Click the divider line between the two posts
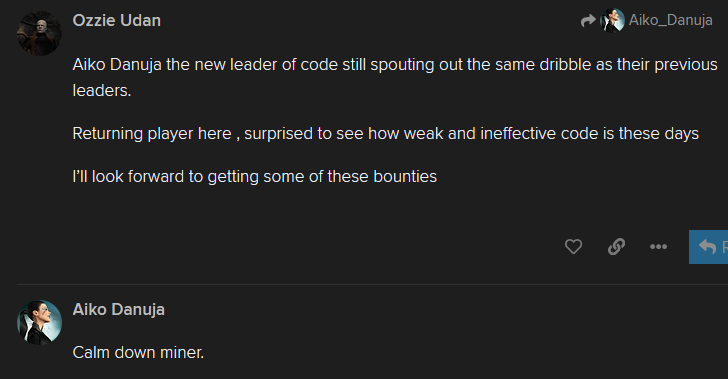This screenshot has height=379, width=728. pos(372,284)
